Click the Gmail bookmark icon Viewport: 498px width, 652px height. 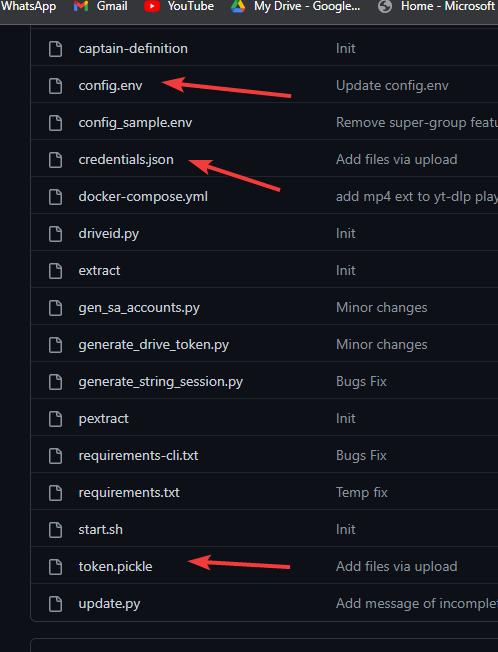(x=81, y=6)
